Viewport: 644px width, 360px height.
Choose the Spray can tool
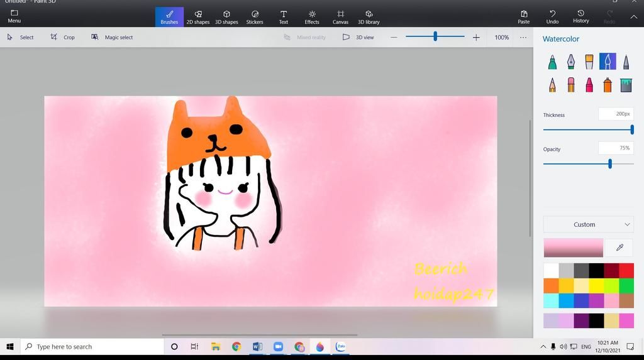(608, 85)
